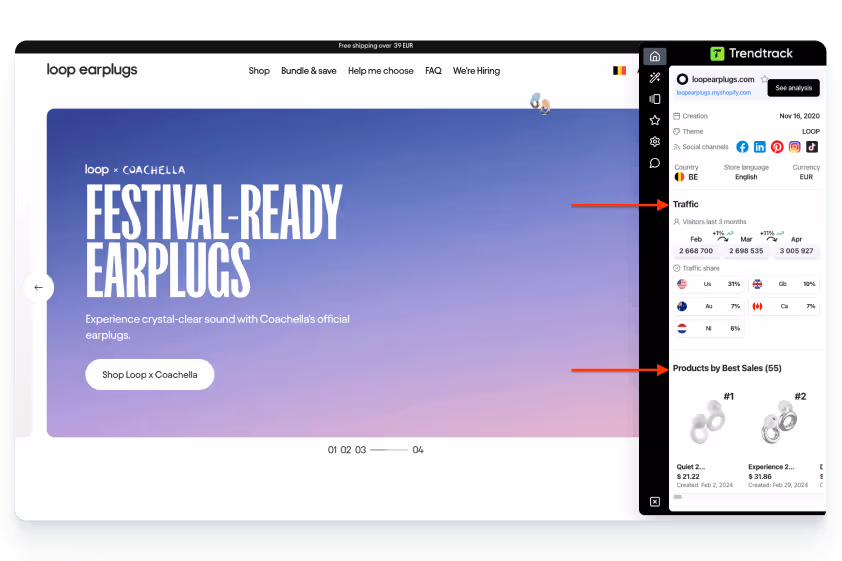
Task: Click the Visitors last 3 months label
Action: pyautogui.click(x=714, y=221)
